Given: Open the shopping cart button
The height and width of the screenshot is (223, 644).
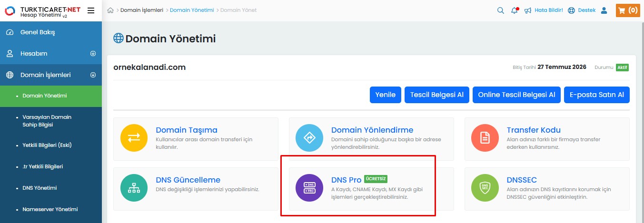Looking at the screenshot, I should point(627,10).
